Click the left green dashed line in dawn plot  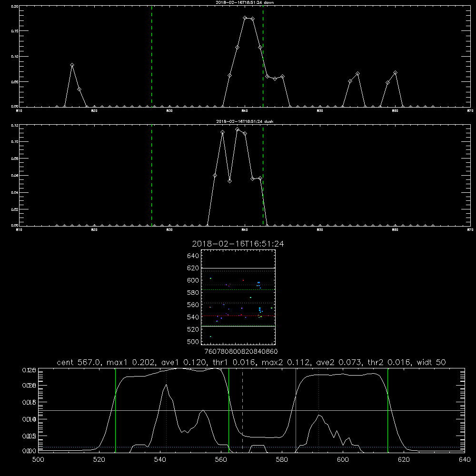point(151,56)
